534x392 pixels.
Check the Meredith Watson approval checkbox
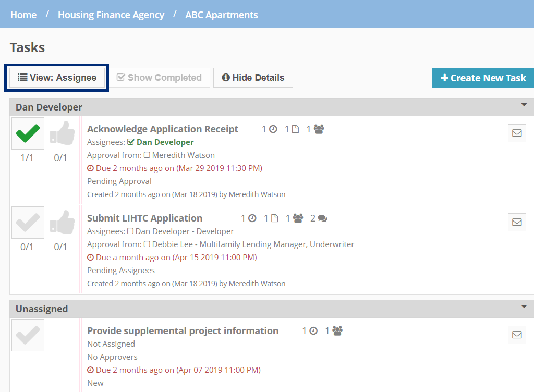pos(147,155)
